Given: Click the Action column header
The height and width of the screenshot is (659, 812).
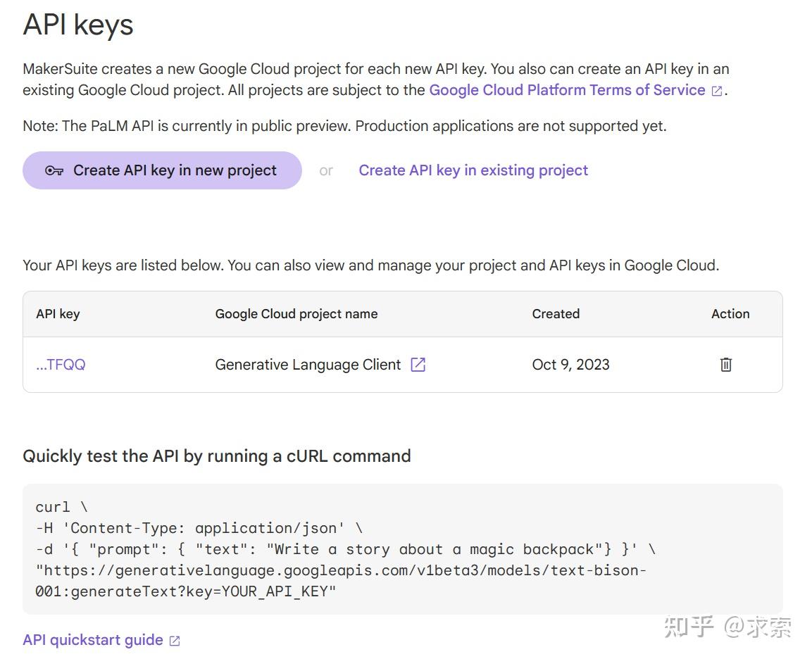Looking at the screenshot, I should [730, 314].
